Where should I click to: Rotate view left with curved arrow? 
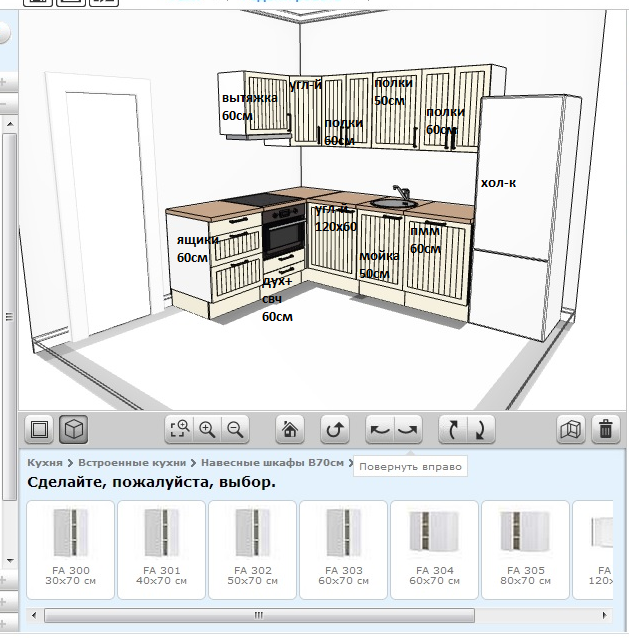click(x=380, y=429)
